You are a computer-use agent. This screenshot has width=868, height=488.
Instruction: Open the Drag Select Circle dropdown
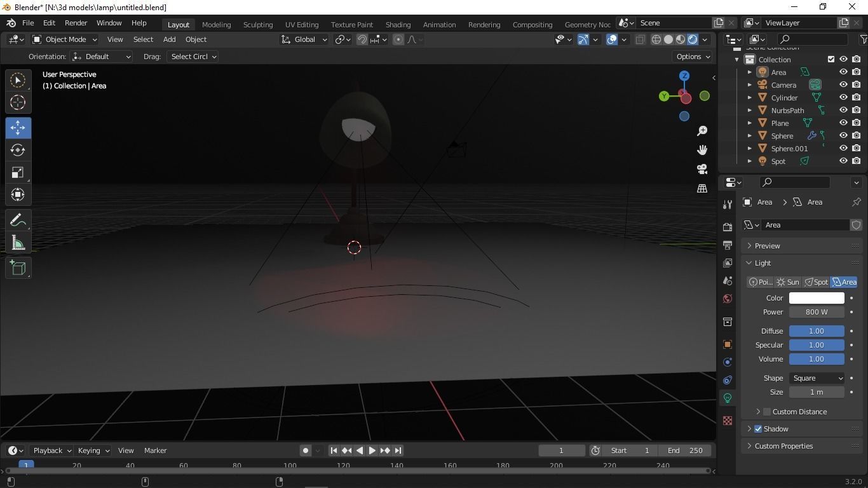[193, 57]
